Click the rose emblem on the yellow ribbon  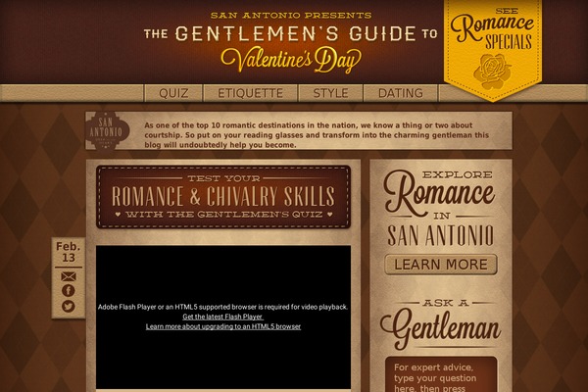tap(492, 72)
